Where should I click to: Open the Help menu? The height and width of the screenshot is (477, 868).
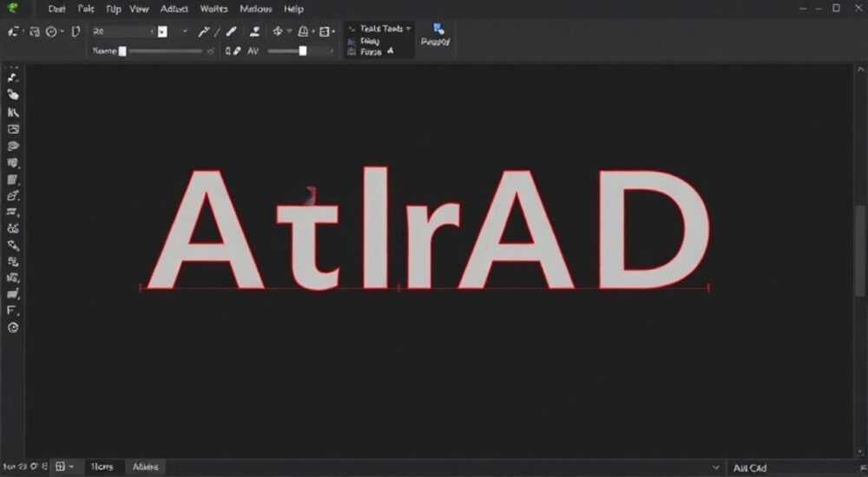point(293,9)
